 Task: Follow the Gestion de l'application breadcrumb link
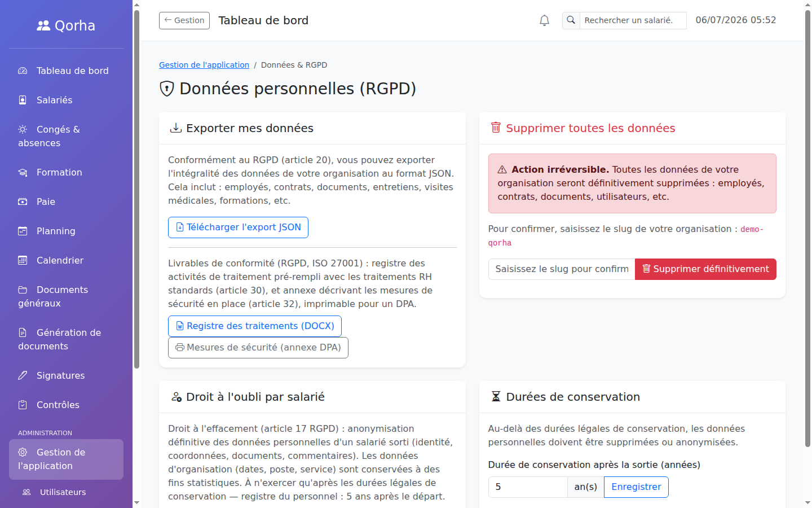pyautogui.click(x=204, y=65)
